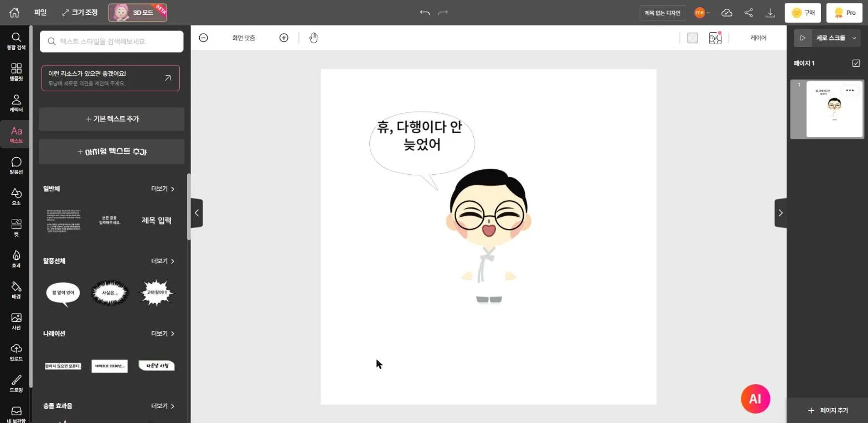
Task: Redo the last undone action
Action: click(443, 12)
